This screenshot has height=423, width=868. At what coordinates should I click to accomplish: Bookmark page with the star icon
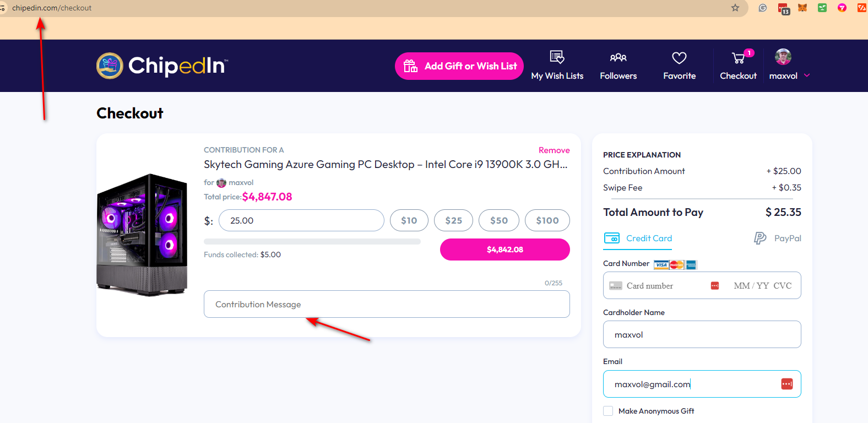click(735, 8)
